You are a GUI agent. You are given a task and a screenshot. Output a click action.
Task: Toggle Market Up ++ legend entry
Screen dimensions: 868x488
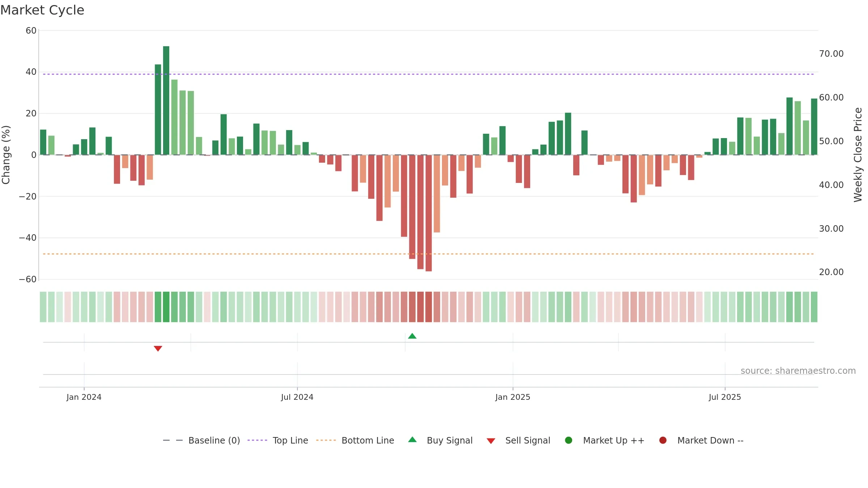click(x=604, y=440)
